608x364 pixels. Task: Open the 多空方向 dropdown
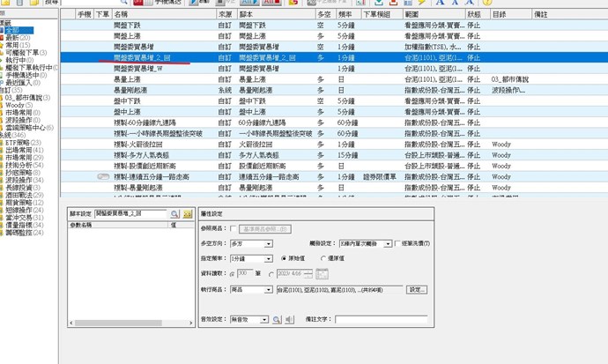[268, 243]
